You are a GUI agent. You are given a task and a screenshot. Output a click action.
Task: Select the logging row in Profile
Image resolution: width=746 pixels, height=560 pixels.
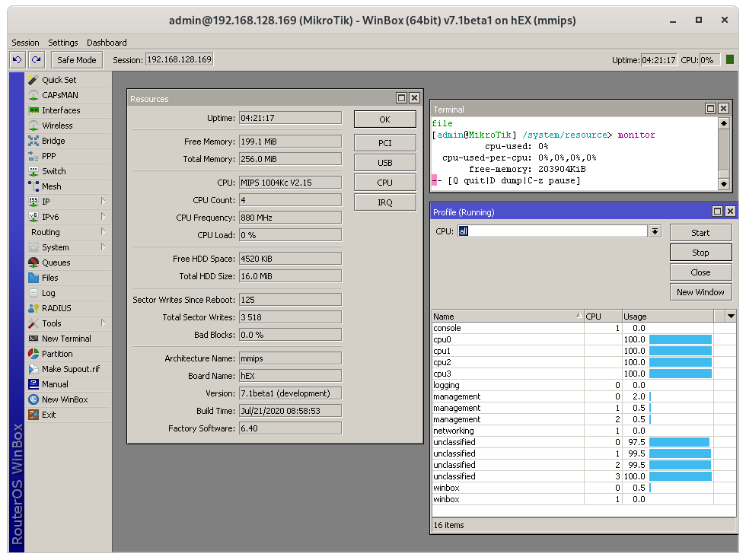click(584, 385)
